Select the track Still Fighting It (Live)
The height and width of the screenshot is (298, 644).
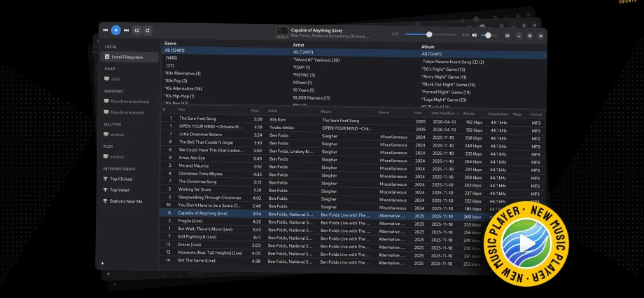tap(197, 237)
